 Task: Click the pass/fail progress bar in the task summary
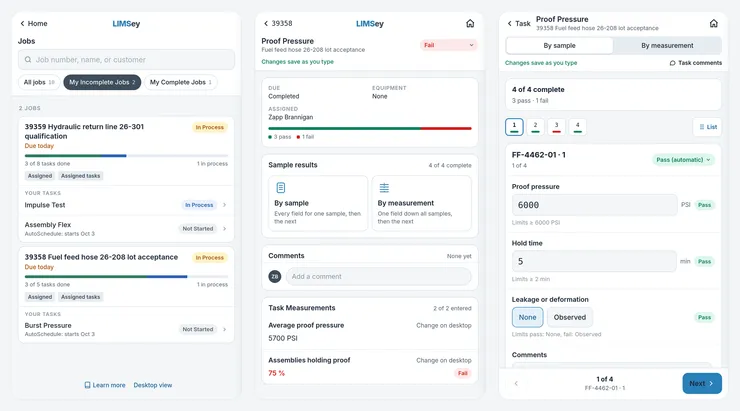[370, 128]
